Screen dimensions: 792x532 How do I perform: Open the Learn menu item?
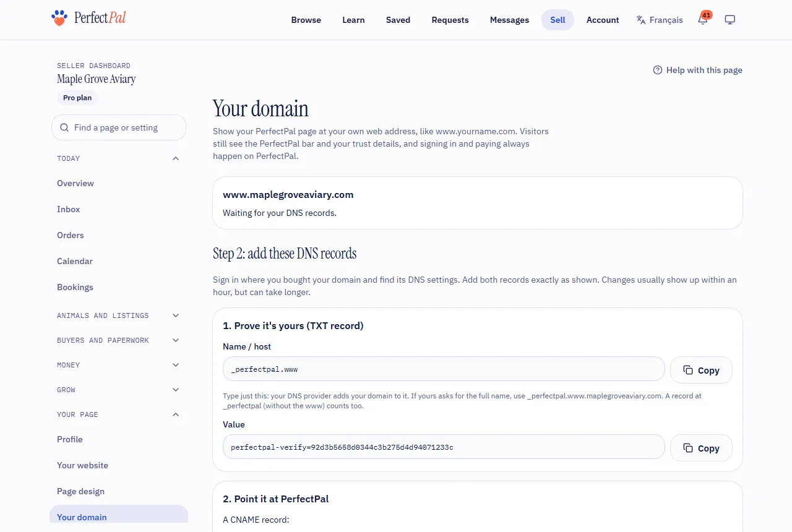pyautogui.click(x=353, y=20)
